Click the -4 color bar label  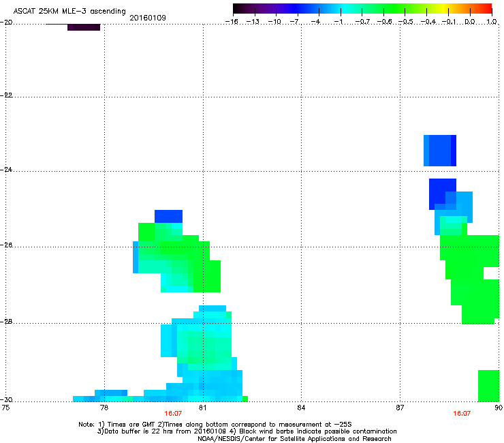(316, 22)
